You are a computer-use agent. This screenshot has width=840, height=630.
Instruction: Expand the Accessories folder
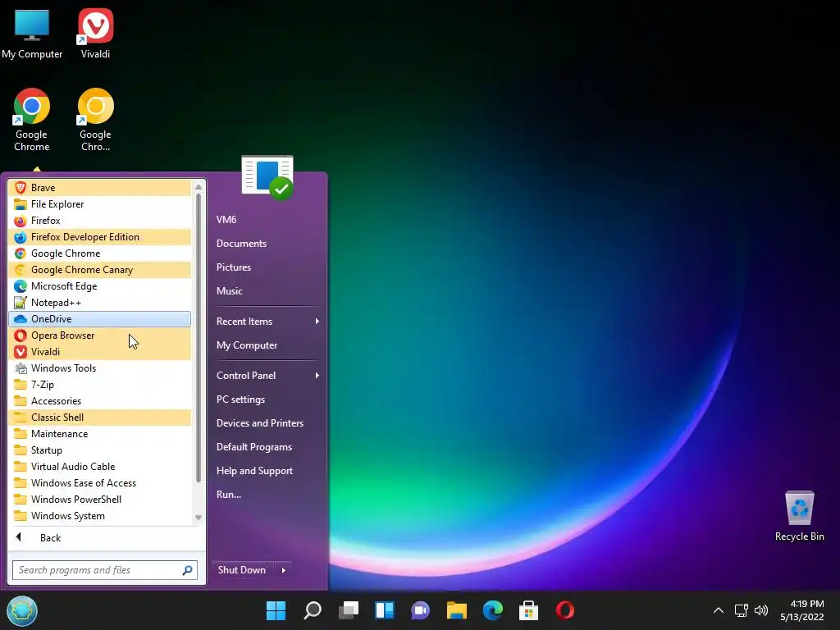(99, 401)
